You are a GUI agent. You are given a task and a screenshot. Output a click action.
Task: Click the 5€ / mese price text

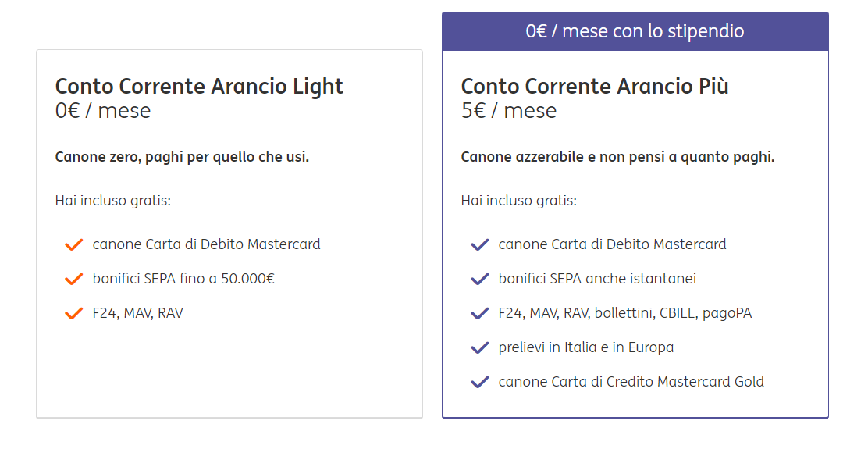509,111
